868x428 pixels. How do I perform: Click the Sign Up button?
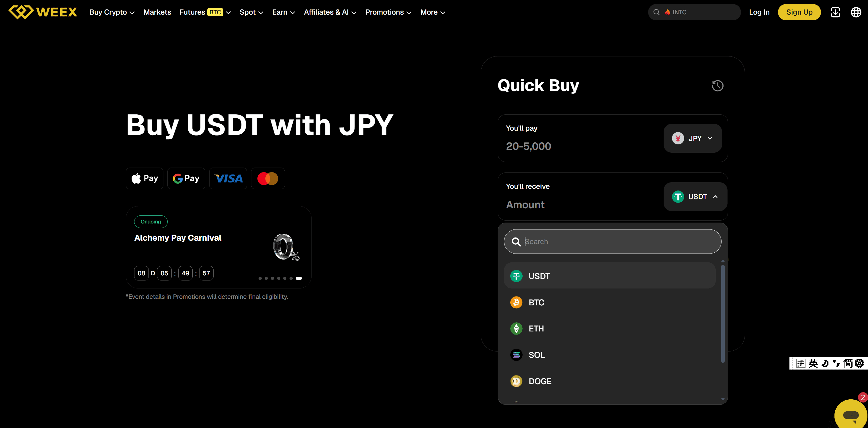point(799,12)
